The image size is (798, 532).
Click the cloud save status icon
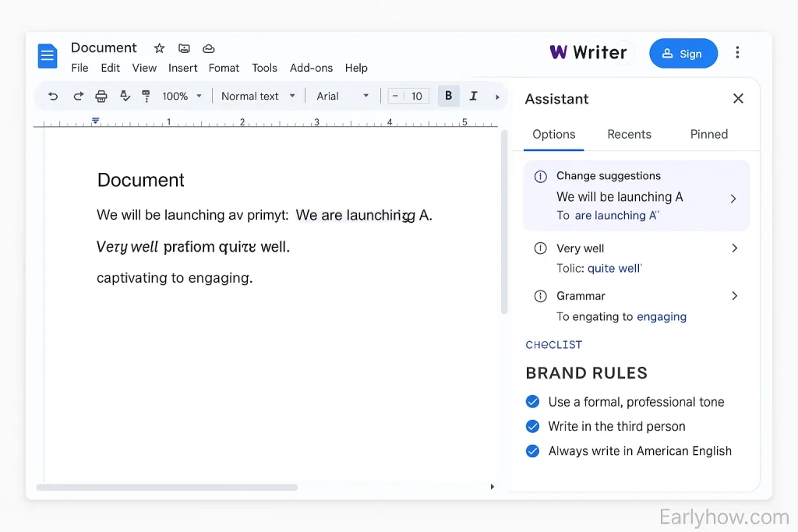208,48
